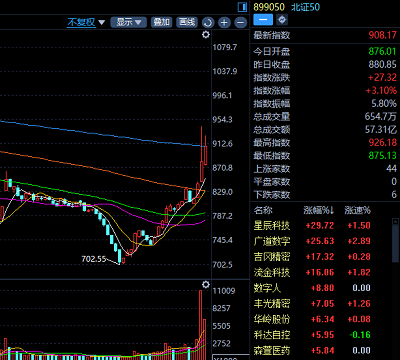The height and width of the screenshot is (360, 400).
Task: Sort the list by 涨幅% column
Action: coord(319,210)
